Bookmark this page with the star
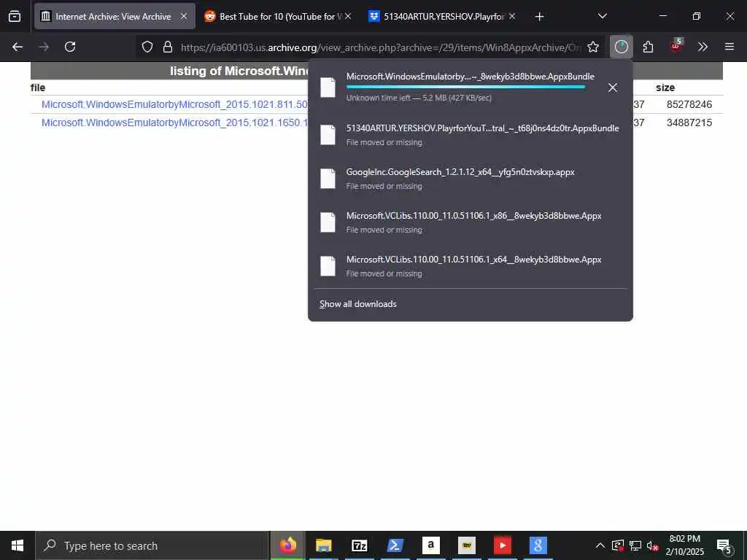The width and height of the screenshot is (747, 560). [x=592, y=47]
